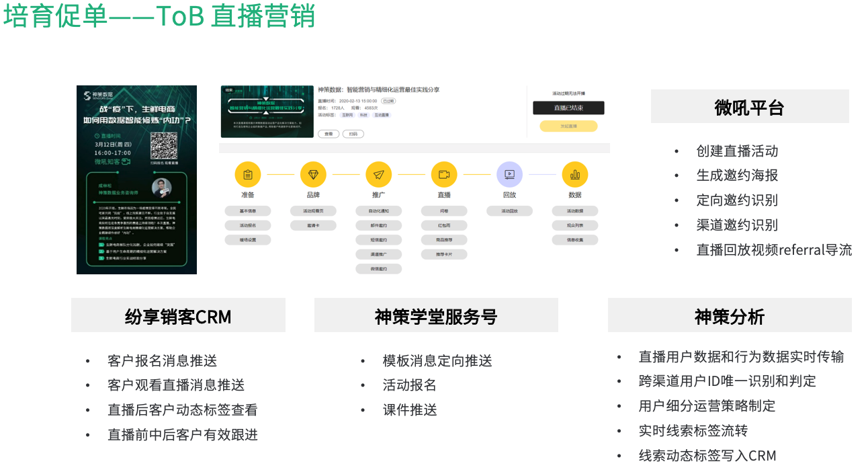Click the 神策数据 logo on the poster
The image size is (868, 474).
click(x=97, y=95)
